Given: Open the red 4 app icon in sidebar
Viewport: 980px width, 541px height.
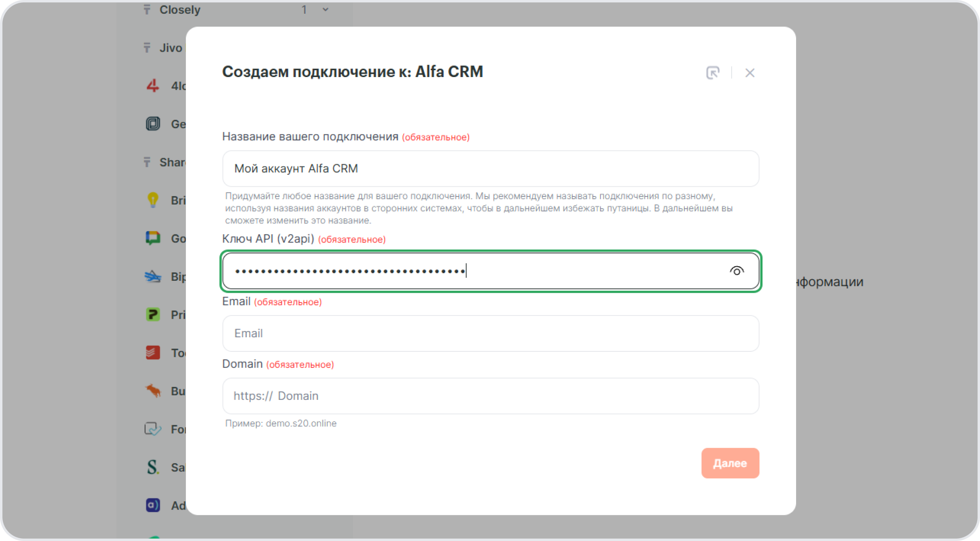Looking at the screenshot, I should pos(152,86).
